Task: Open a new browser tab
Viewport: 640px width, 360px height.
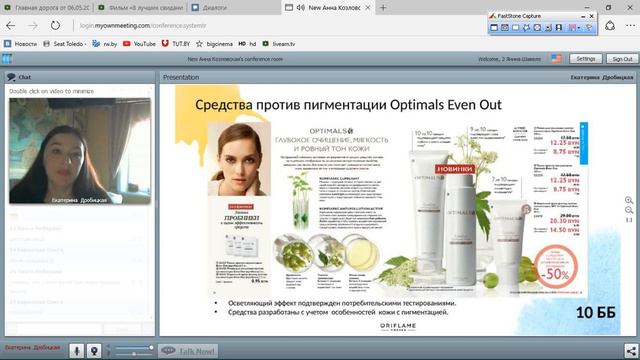Action: tap(383, 7)
